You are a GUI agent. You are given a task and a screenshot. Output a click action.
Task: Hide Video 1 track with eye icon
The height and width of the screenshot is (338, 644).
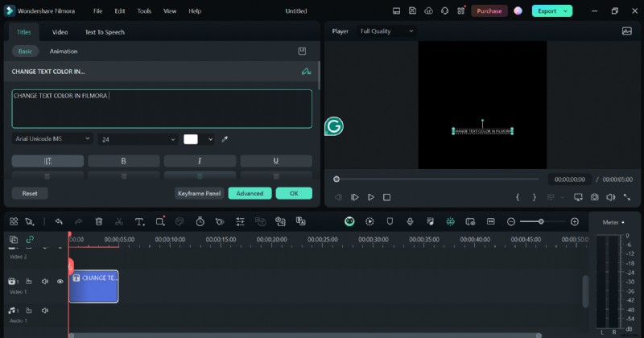[x=60, y=282]
